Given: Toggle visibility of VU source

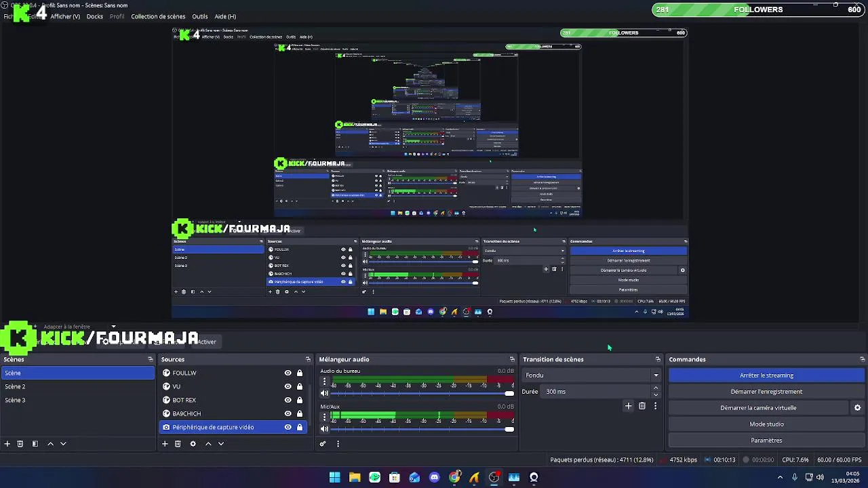Looking at the screenshot, I should point(288,386).
